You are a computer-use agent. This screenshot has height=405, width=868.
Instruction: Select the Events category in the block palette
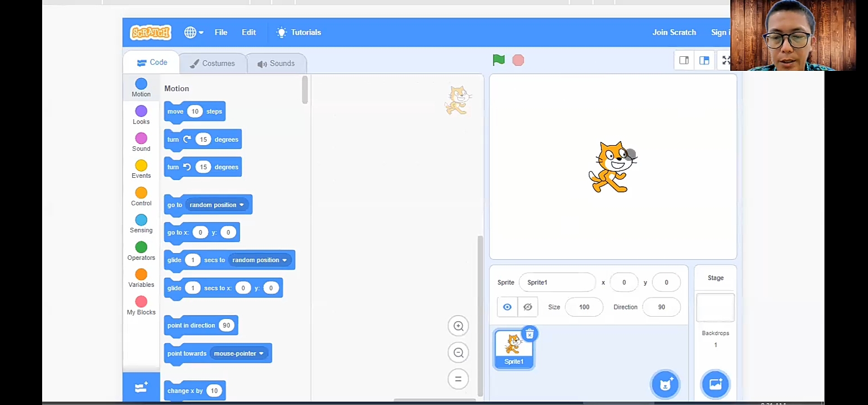(141, 168)
